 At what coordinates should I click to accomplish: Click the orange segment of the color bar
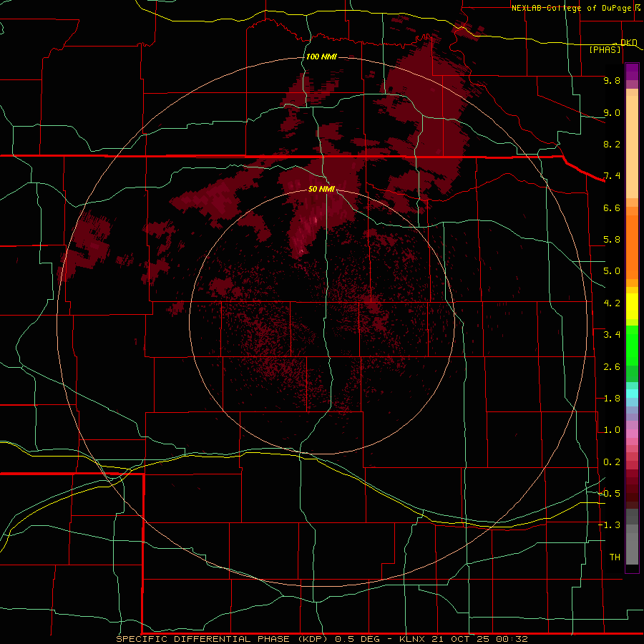click(x=632, y=246)
